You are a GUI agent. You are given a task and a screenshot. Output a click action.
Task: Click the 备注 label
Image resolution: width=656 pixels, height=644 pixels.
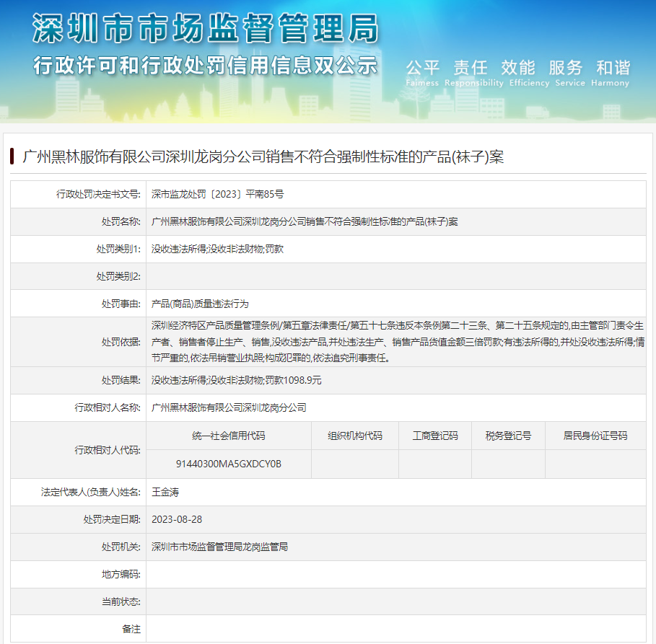(x=131, y=629)
